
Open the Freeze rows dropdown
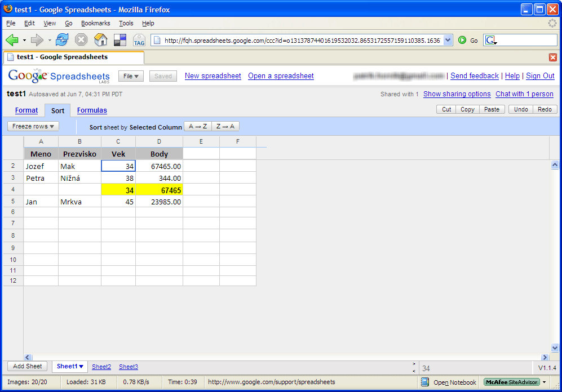(x=33, y=126)
